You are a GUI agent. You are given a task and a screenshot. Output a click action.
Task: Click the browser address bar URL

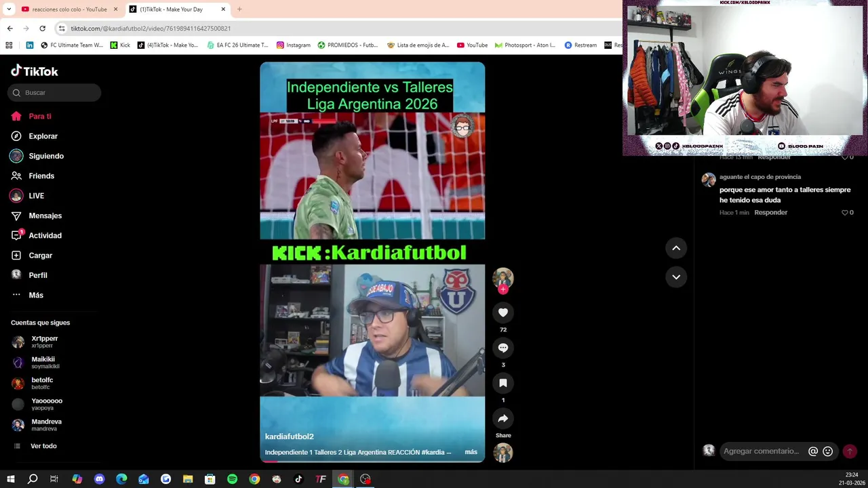click(151, 28)
